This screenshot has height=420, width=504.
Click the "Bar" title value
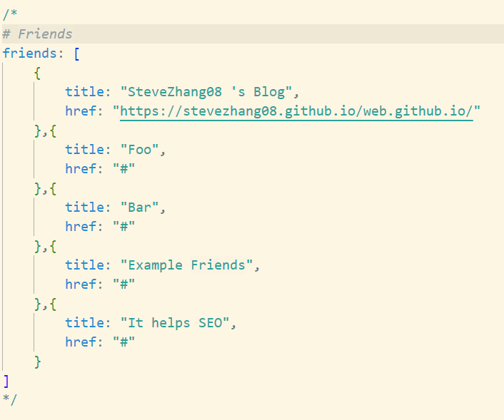point(139,208)
